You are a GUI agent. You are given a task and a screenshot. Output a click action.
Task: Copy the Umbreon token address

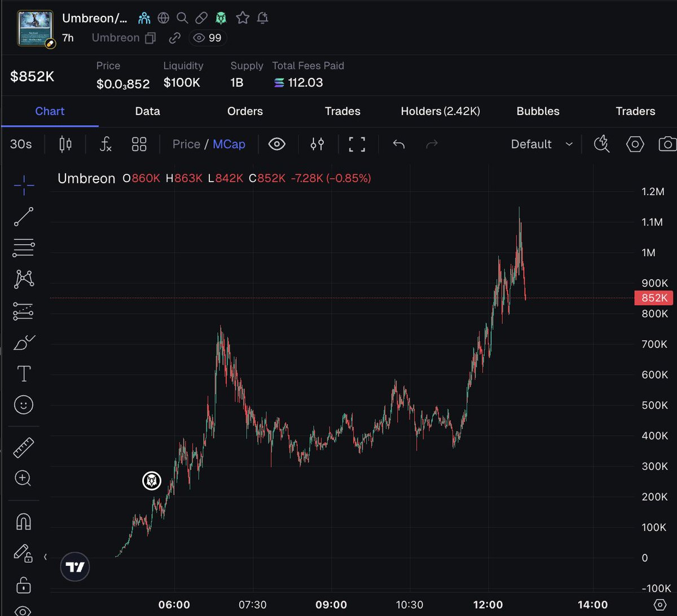[151, 38]
